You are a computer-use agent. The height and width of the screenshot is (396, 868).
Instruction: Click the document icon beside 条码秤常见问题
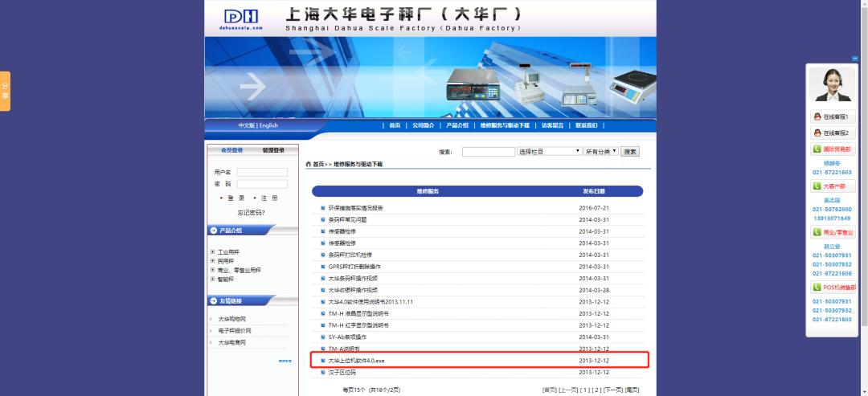323,219
